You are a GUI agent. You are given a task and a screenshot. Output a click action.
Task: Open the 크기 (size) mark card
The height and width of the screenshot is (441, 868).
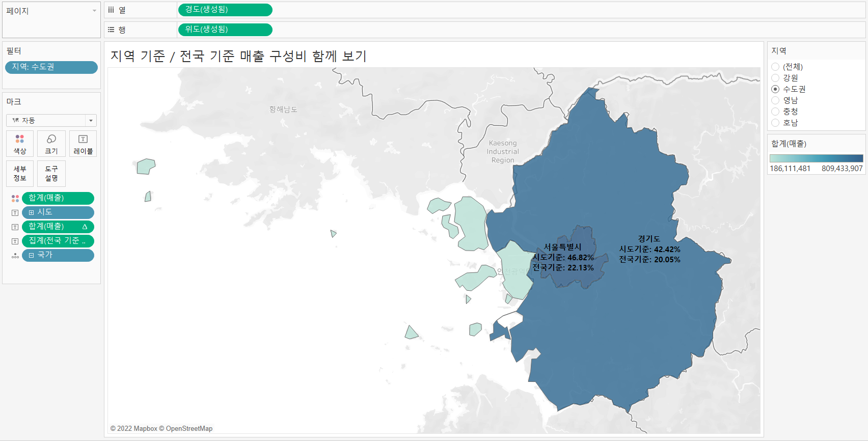[51, 144]
